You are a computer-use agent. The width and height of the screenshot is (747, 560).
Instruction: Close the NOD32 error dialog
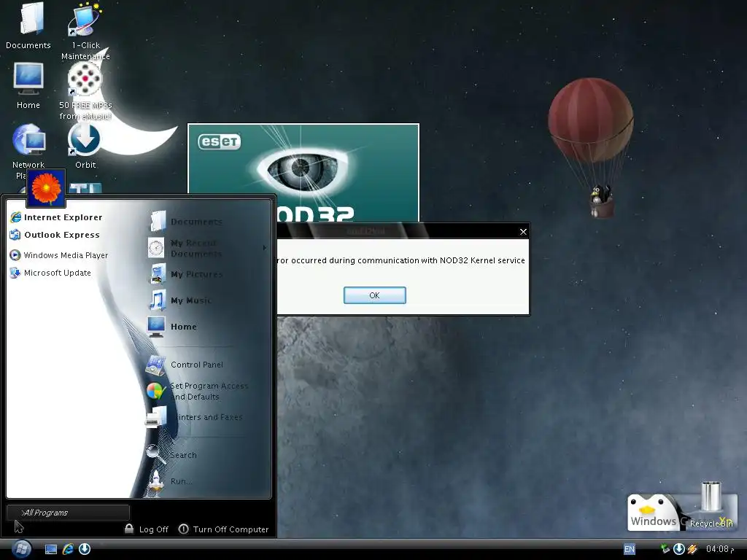(523, 231)
